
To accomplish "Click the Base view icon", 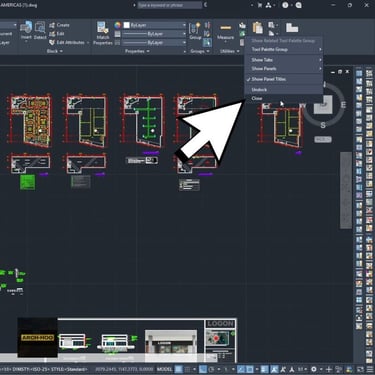I will pyautogui.click(x=292, y=28).
